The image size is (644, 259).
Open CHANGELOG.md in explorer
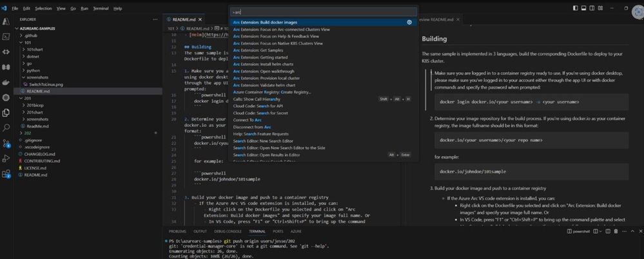click(39, 154)
